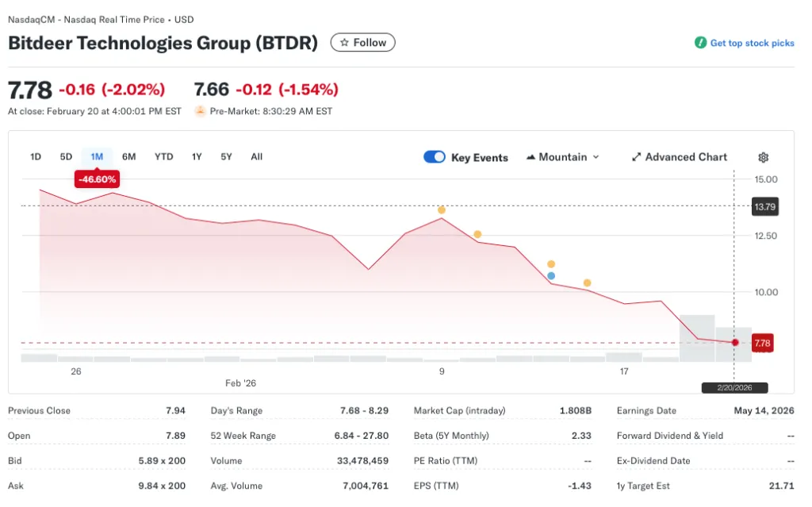The width and height of the screenshot is (812, 507).
Task: Follow Bitdeer Technologies Group stock
Action: [x=362, y=43]
